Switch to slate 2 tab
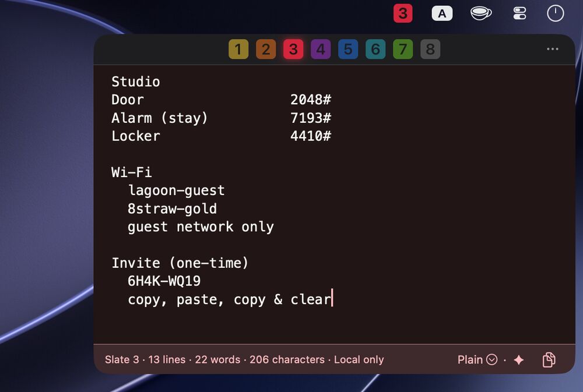Image resolution: width=583 pixels, height=392 pixels. click(266, 49)
